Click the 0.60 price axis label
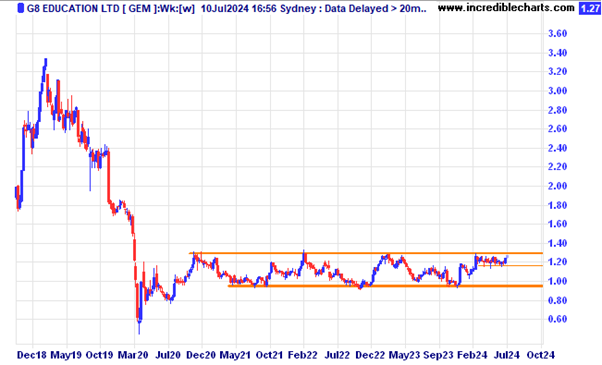The width and height of the screenshot is (602, 365). (557, 319)
